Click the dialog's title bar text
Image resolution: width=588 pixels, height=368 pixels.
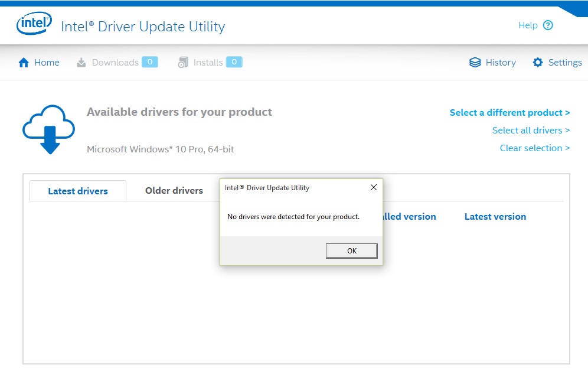click(267, 188)
